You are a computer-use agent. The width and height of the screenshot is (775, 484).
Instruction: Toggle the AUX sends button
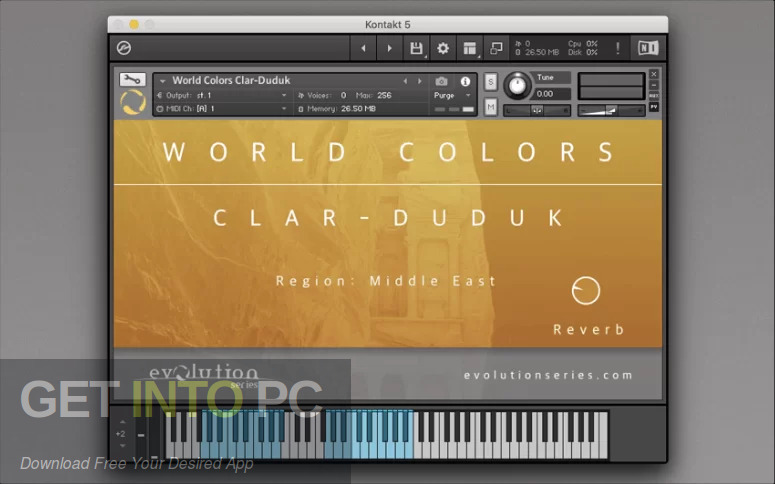(x=653, y=95)
